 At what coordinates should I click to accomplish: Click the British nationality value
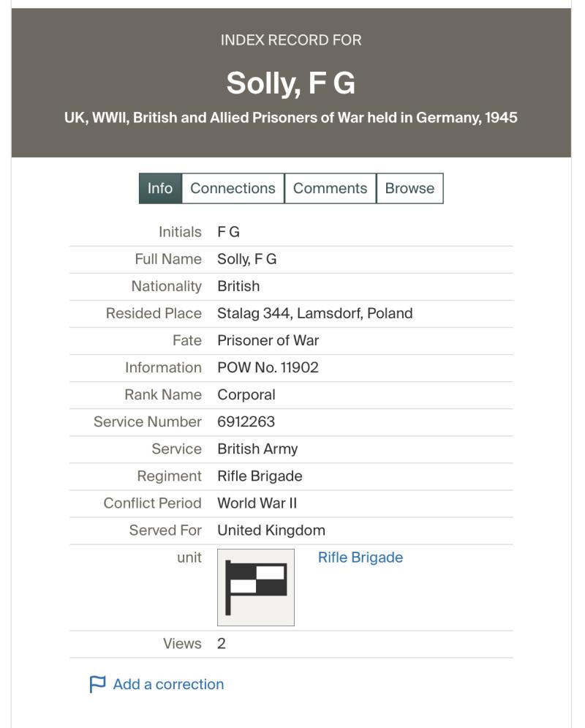tap(238, 286)
